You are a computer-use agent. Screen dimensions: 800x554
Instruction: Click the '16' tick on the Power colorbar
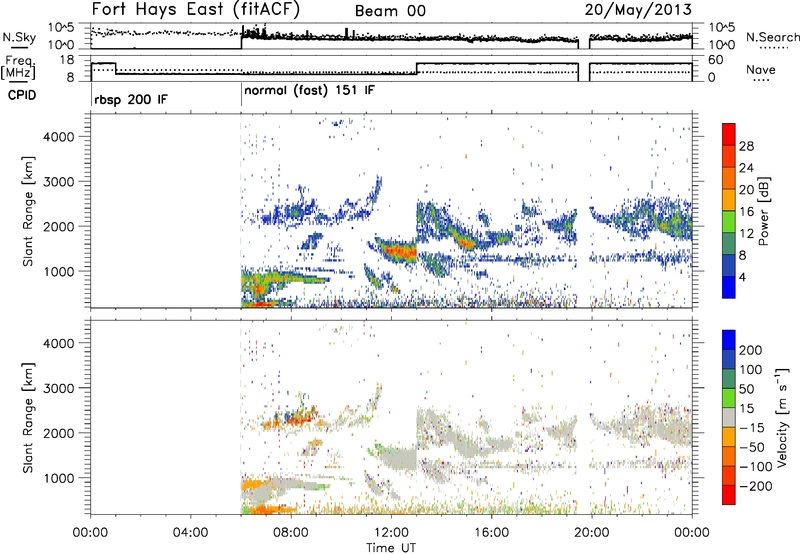[746, 212]
